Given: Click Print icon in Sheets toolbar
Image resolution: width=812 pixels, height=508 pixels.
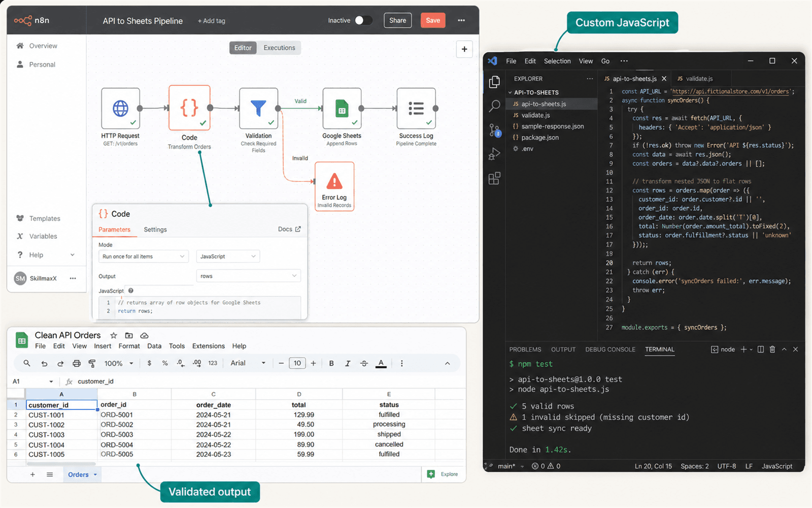Looking at the screenshot, I should [x=77, y=363].
